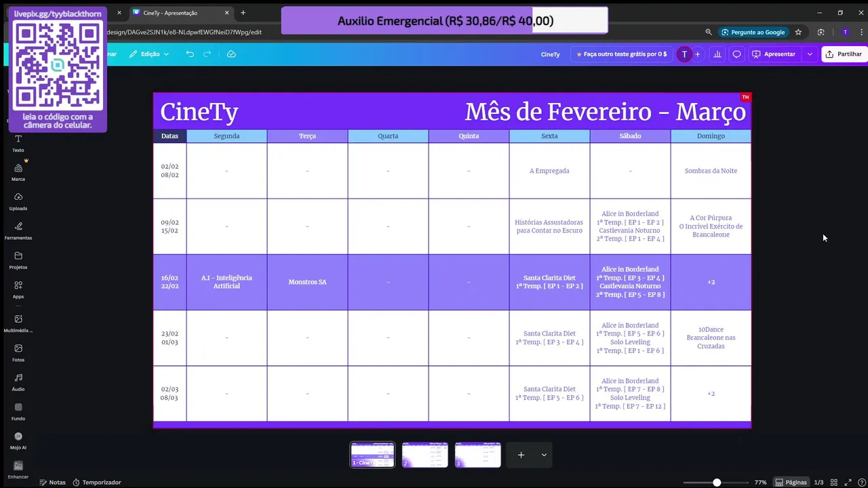Open the help question mark
This screenshot has width=868, height=488.
(x=861, y=483)
